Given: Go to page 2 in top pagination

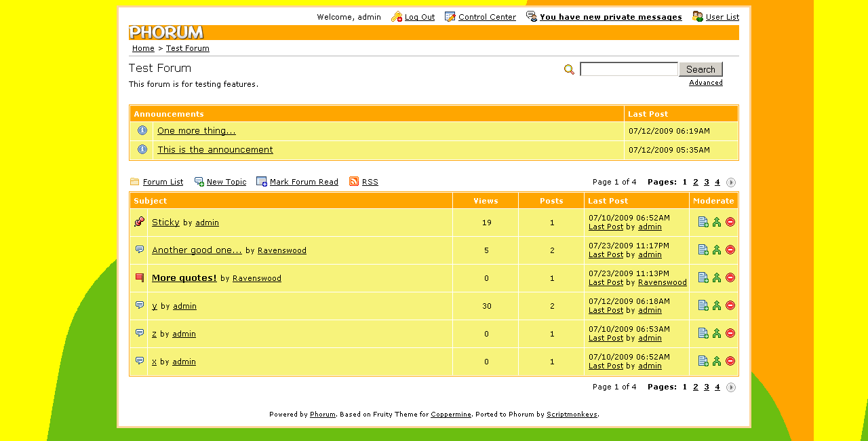Looking at the screenshot, I should point(696,182).
